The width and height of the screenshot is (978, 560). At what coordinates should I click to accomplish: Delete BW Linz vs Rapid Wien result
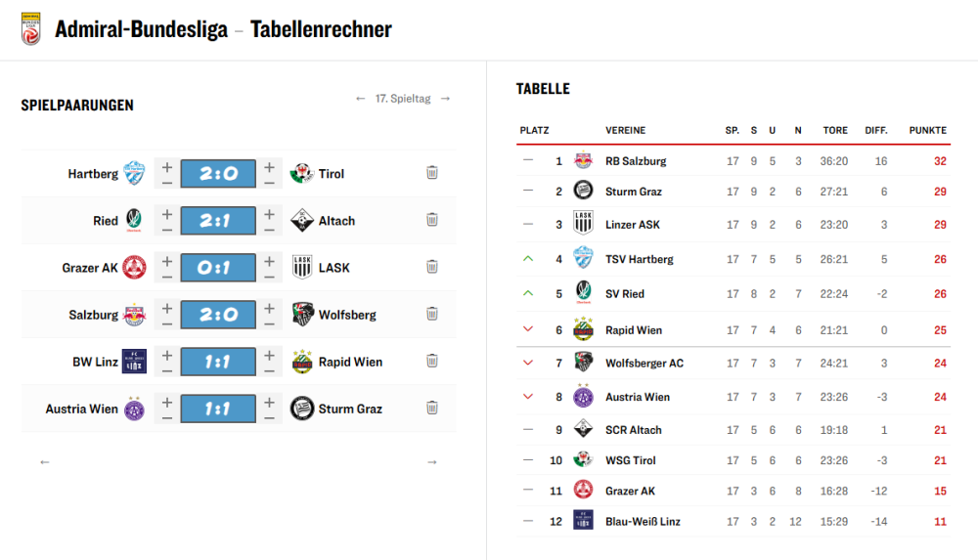pos(431,361)
